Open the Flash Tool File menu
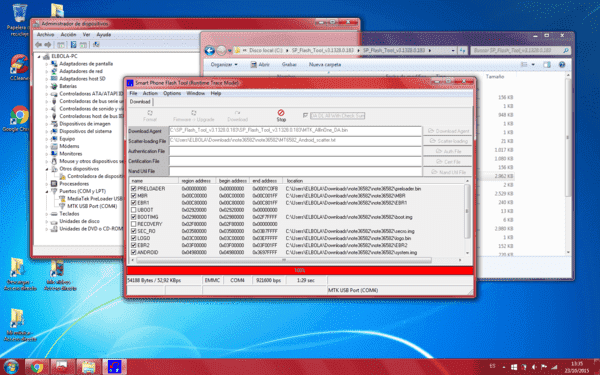The height and width of the screenshot is (375, 600). pyautogui.click(x=133, y=93)
